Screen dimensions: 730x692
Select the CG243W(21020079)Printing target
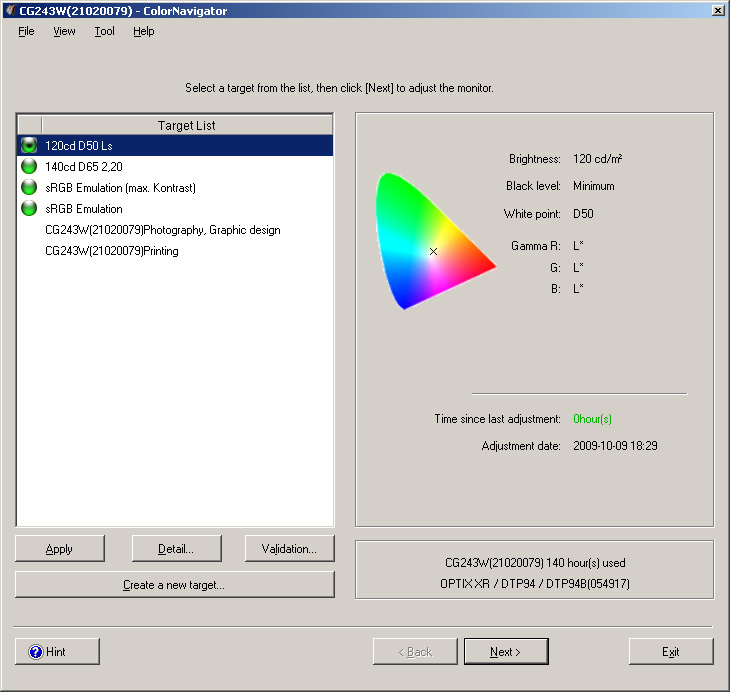(x=175, y=251)
